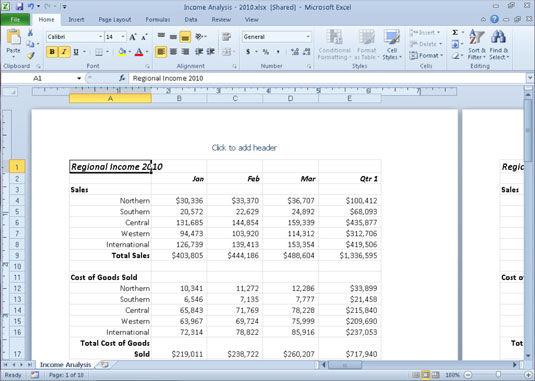Toggle Italic formatting button
This screenshot has height=381, width=535.
64,52
